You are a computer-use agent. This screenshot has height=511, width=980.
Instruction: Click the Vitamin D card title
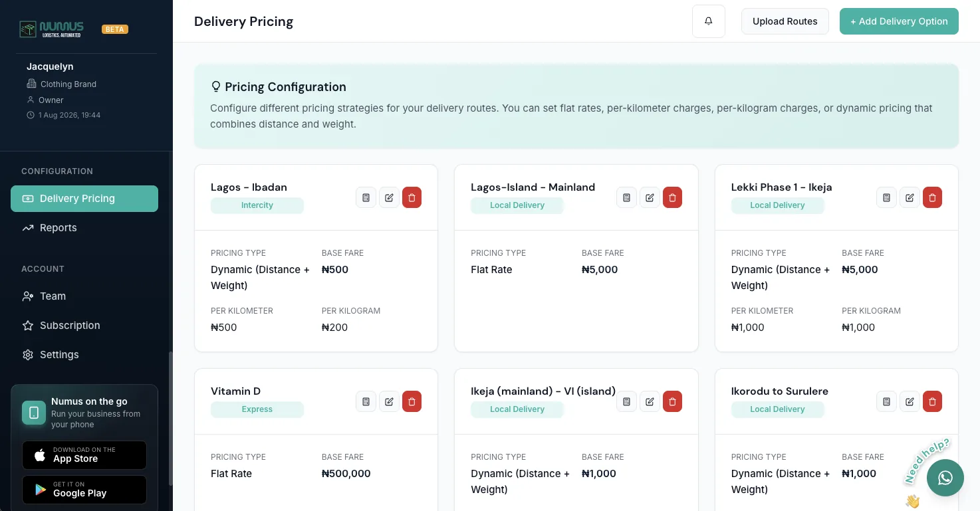(x=235, y=391)
